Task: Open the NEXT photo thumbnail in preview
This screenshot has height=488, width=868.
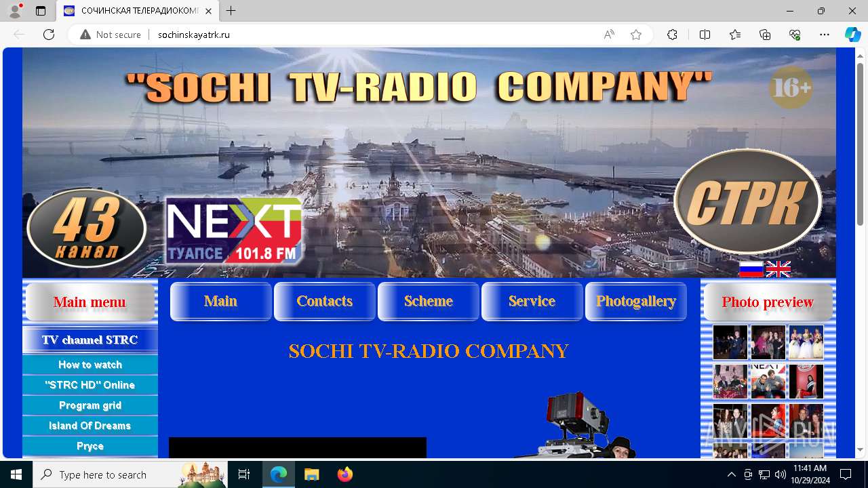Action: (x=768, y=381)
